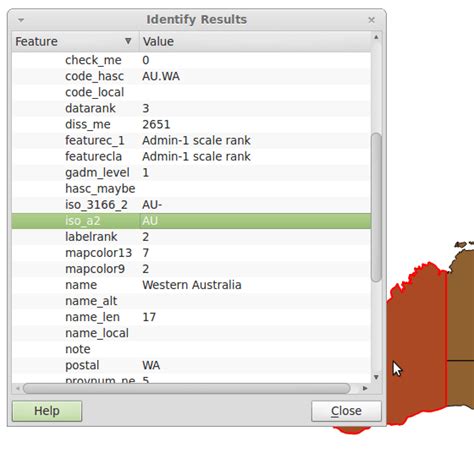
Task: Close the Identify Results dialog via X
Action: [x=371, y=20]
